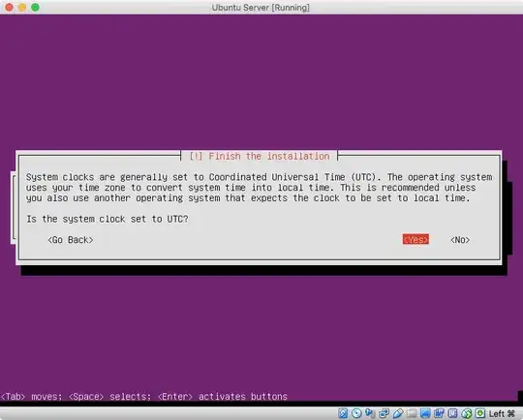Click the video capture status icon

tap(439, 413)
